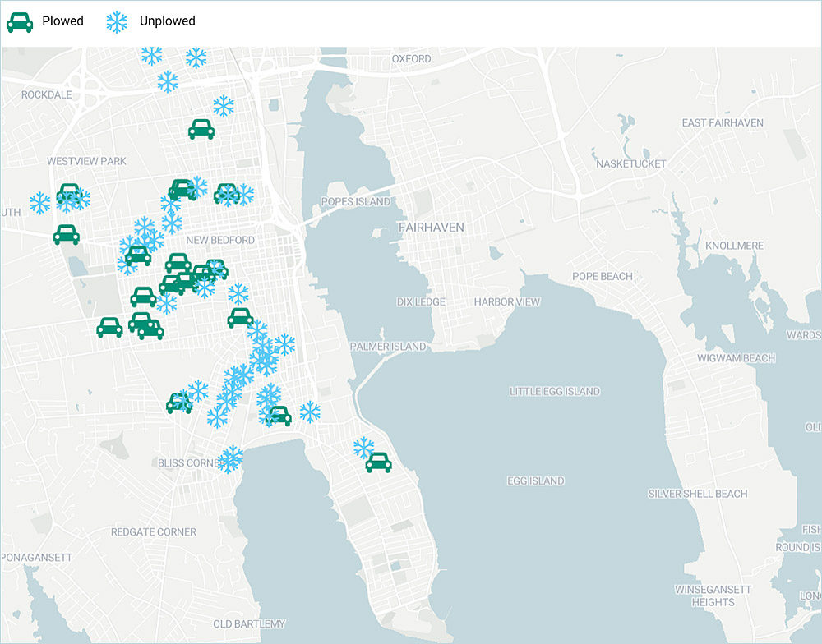Select the Little Egg Island label

point(554,392)
